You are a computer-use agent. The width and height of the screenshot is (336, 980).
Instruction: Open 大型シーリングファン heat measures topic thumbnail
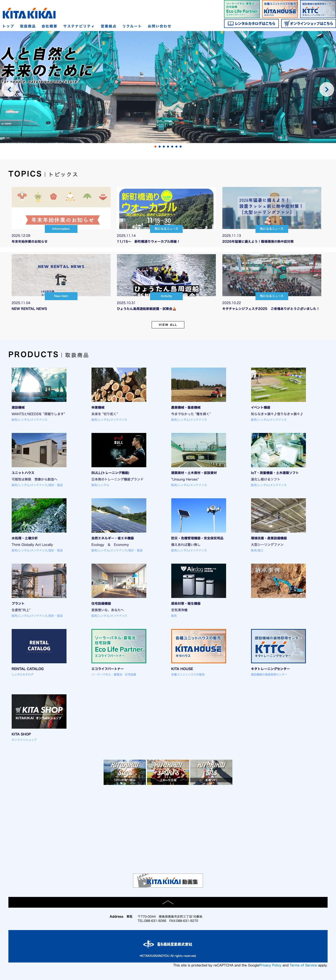click(272, 208)
